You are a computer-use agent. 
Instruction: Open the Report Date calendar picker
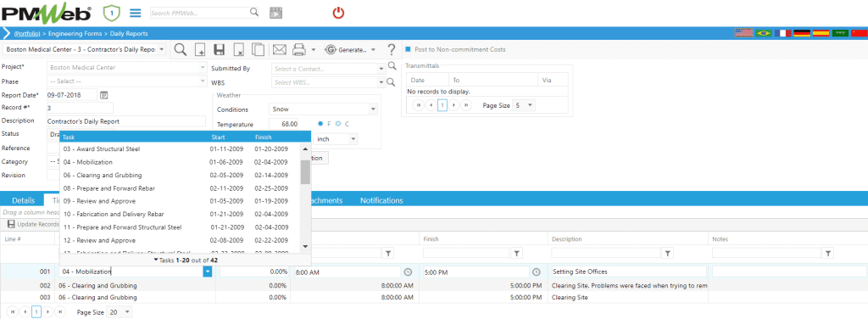click(103, 95)
